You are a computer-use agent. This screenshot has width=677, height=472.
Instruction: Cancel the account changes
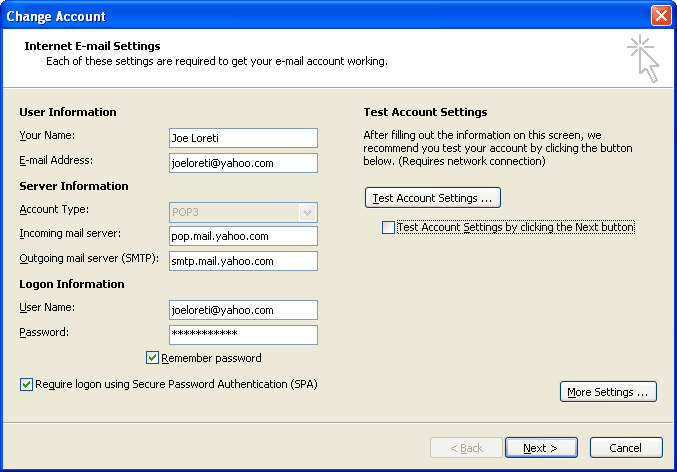point(626,448)
